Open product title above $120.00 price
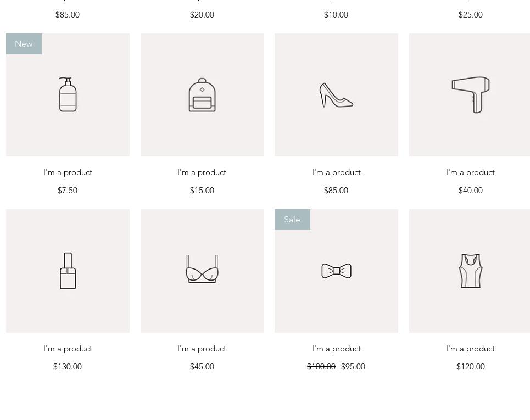The height and width of the screenshot is (420, 530). tap(471, 349)
